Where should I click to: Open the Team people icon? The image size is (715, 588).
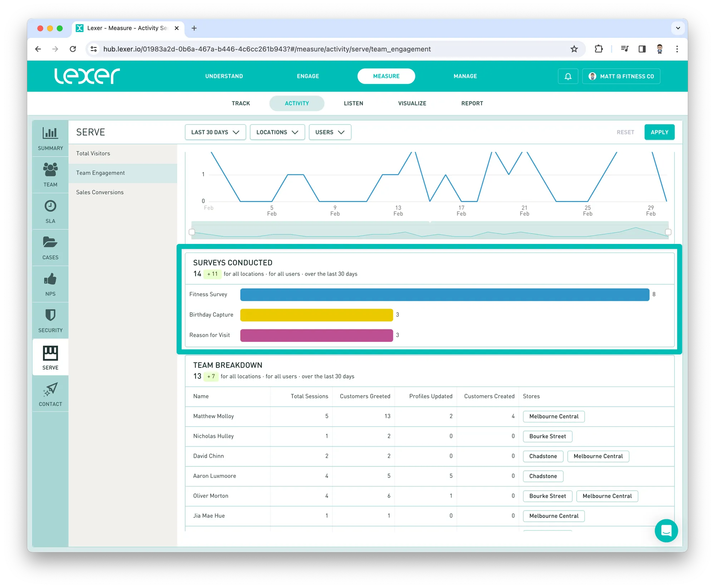coord(50,170)
